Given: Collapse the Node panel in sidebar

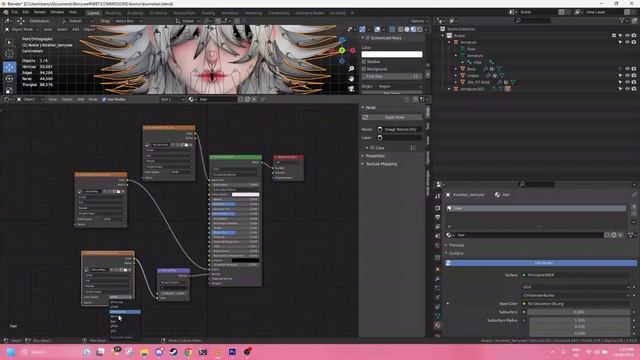Looking at the screenshot, I should tap(370, 107).
